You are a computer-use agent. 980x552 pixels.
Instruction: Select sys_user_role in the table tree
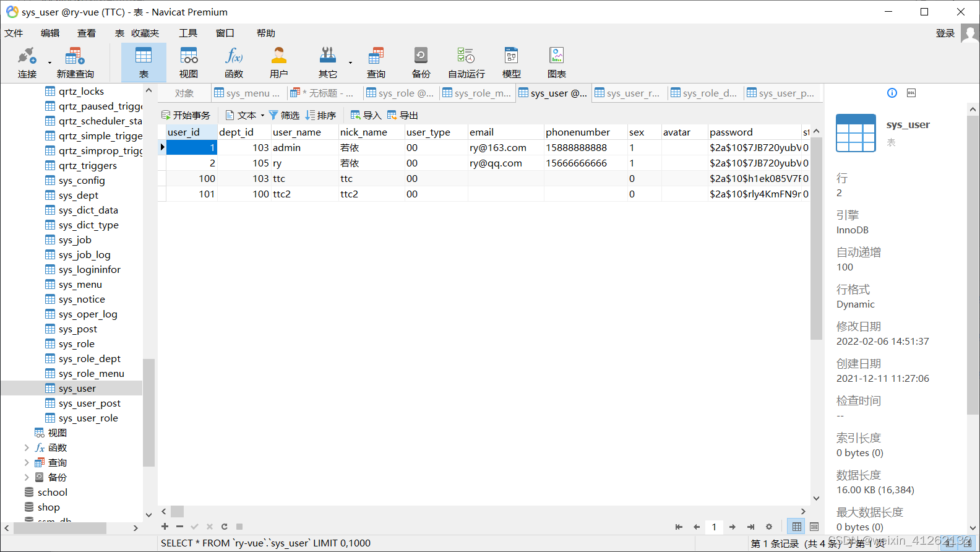[88, 418]
